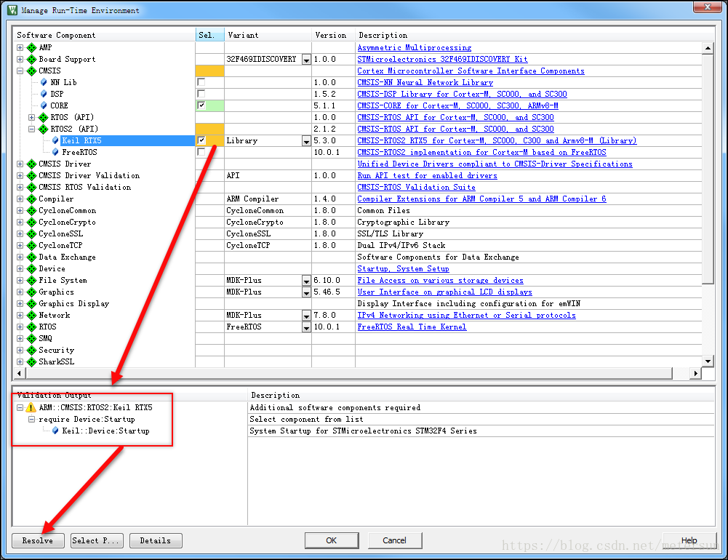728x560 pixels.
Task: Click the CycloneTCP component icon
Action: [x=31, y=245]
